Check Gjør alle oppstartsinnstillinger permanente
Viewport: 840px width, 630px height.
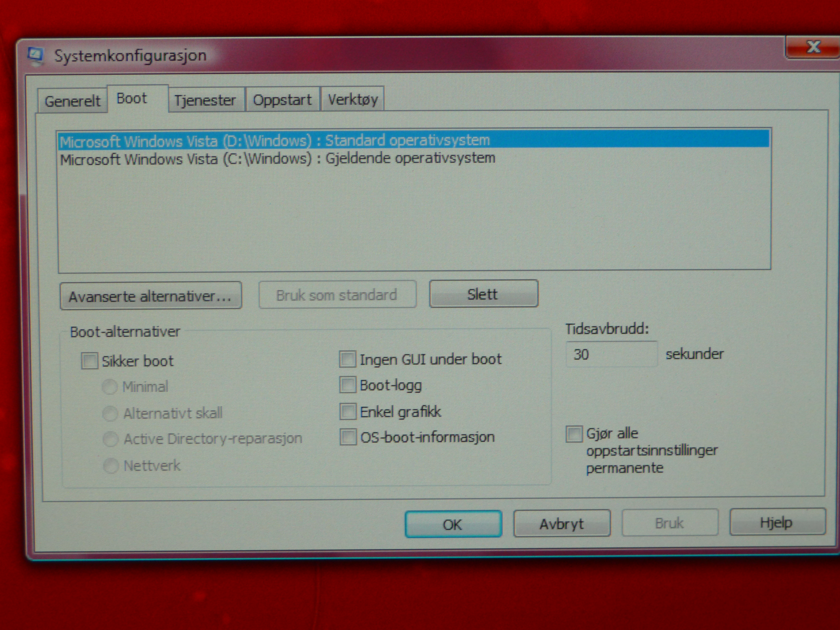point(574,434)
